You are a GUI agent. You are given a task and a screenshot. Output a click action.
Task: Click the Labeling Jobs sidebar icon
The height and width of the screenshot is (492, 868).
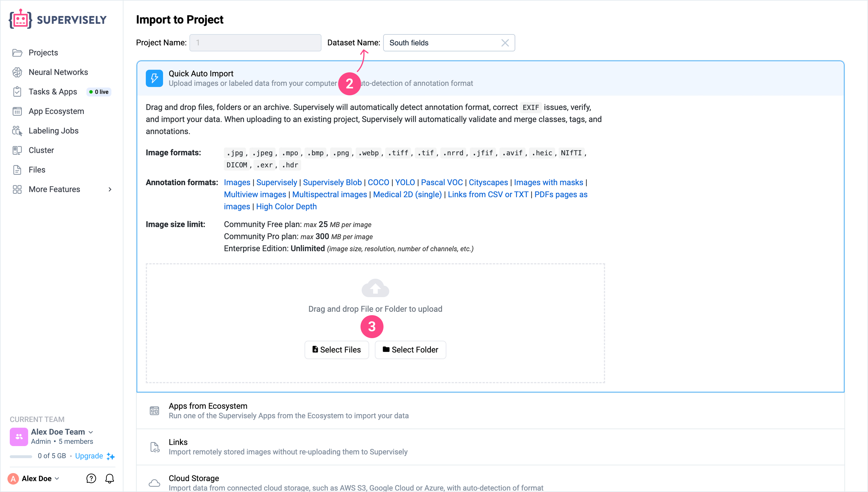coord(17,131)
